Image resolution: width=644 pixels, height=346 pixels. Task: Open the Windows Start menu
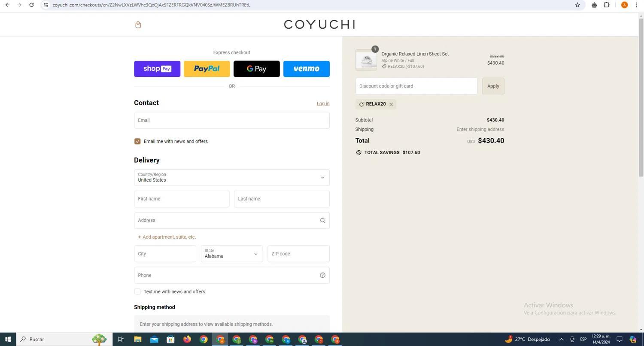pyautogui.click(x=8, y=339)
